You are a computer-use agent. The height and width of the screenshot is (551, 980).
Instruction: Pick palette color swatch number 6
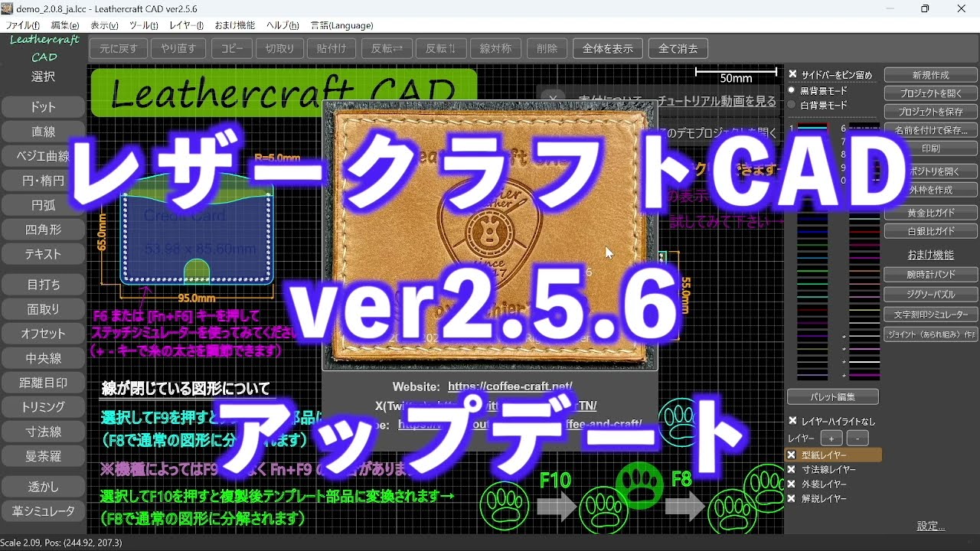864,128
